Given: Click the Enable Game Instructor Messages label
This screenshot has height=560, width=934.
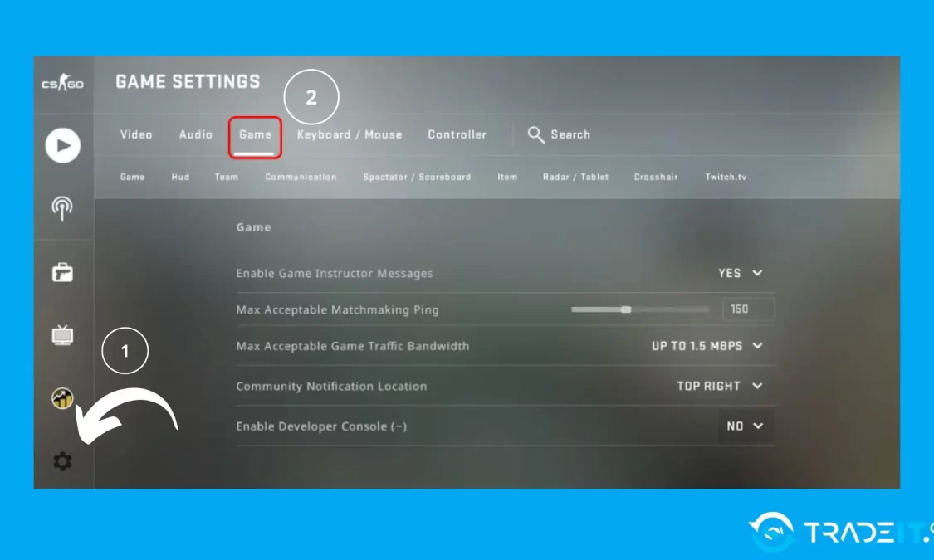Looking at the screenshot, I should click(335, 273).
